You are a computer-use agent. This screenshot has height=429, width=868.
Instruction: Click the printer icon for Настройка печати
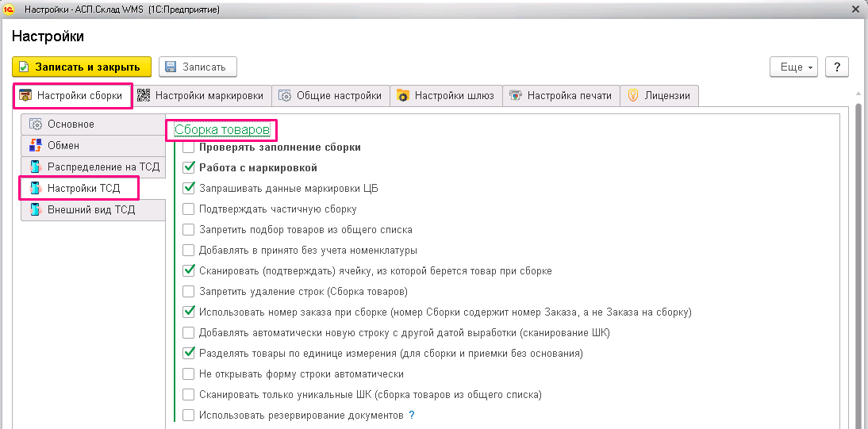516,96
